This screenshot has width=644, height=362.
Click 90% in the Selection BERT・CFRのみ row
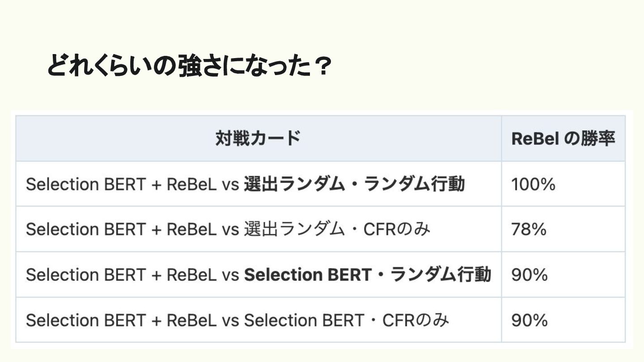point(529,320)
